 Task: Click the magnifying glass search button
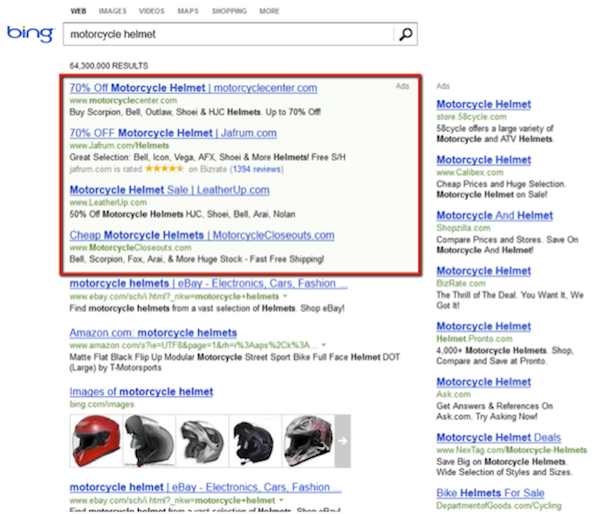tap(406, 34)
